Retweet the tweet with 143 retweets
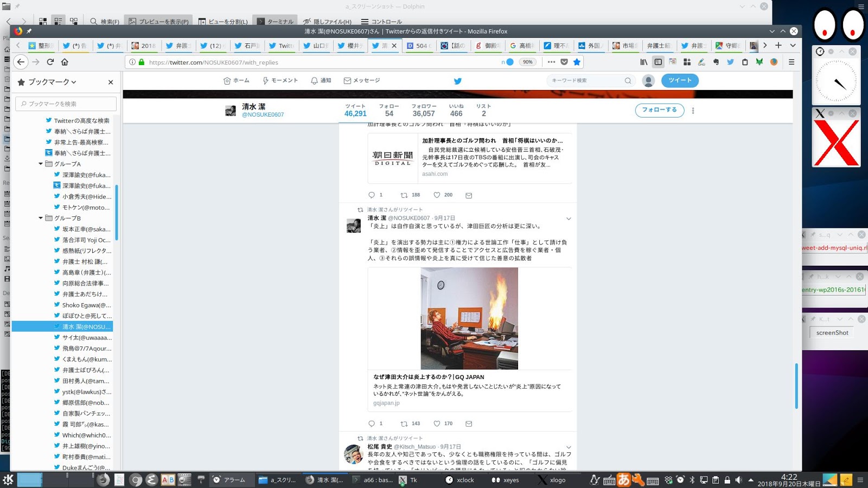 point(404,423)
